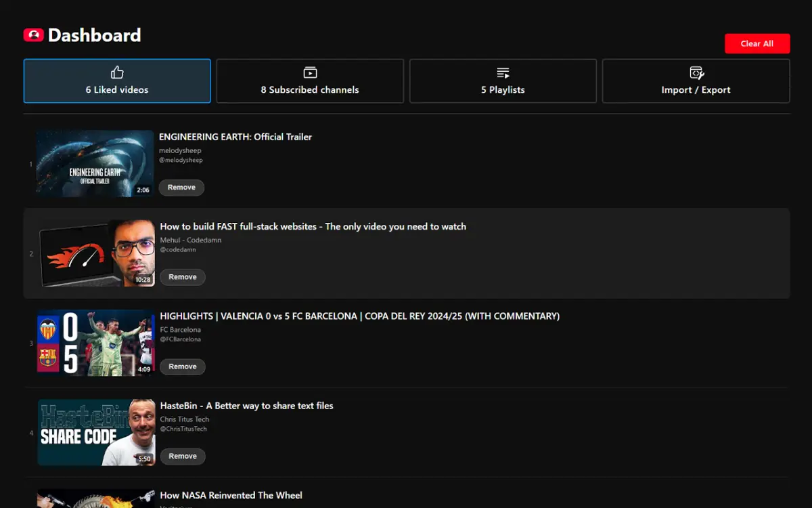Click the Chris Titus Tech channel name
This screenshot has width=812, height=508.
tap(183, 419)
